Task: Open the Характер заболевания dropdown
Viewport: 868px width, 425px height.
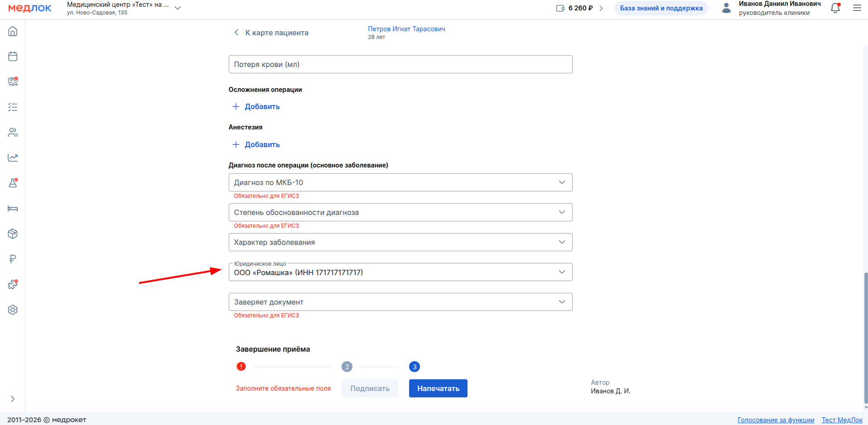Action: click(400, 242)
